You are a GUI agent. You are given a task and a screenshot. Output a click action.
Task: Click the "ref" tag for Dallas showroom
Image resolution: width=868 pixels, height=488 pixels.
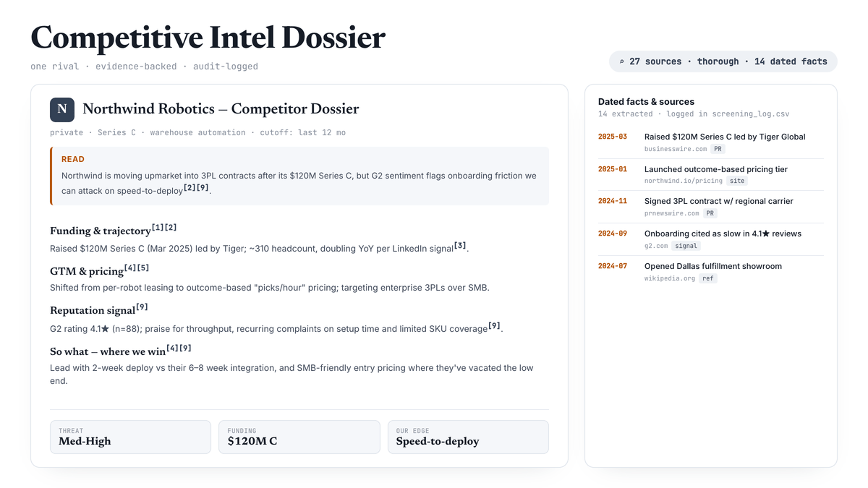pos(708,278)
